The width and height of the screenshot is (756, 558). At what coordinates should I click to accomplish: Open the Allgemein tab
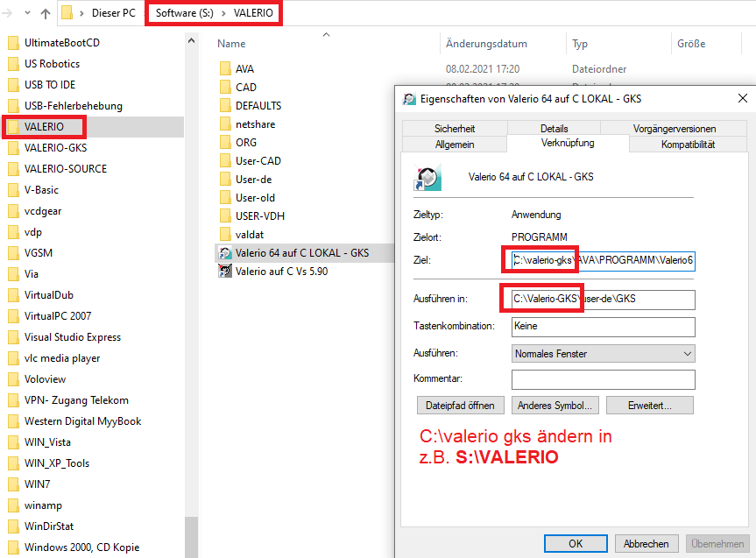point(455,145)
